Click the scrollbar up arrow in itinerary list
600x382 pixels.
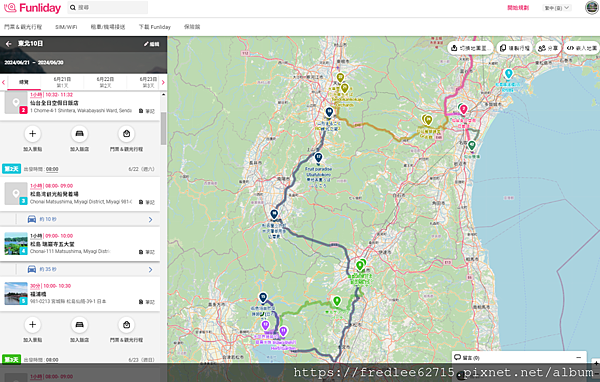164,95
